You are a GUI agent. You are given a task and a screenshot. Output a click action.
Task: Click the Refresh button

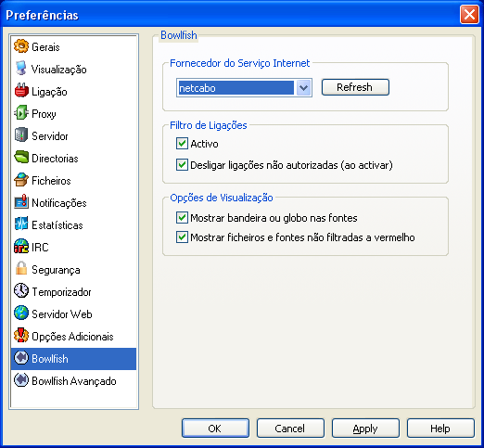tap(355, 87)
